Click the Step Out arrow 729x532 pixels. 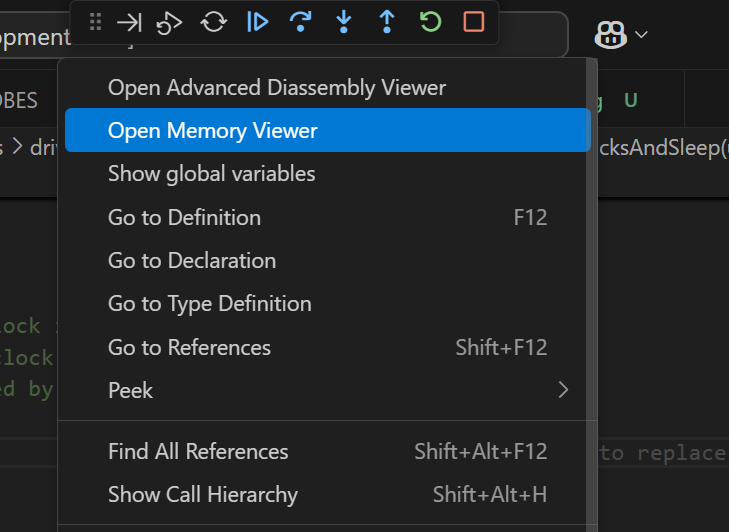(x=386, y=22)
